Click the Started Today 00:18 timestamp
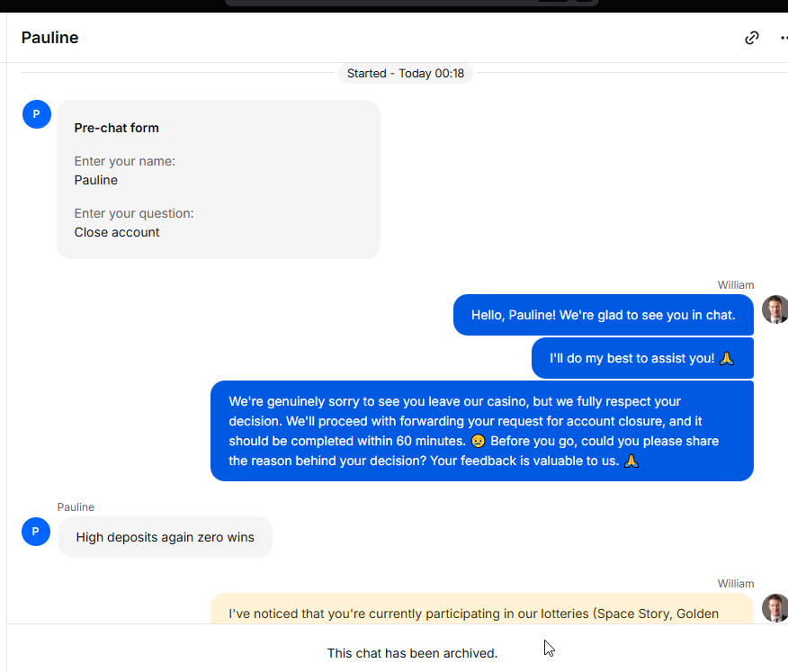Image resolution: width=788 pixels, height=672 pixels. 406,74
